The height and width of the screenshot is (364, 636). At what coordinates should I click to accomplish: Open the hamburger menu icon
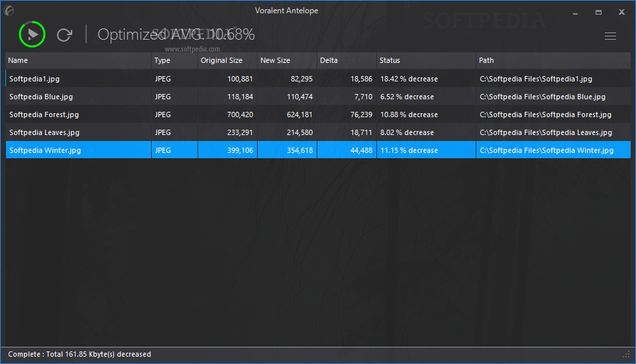[x=610, y=36]
